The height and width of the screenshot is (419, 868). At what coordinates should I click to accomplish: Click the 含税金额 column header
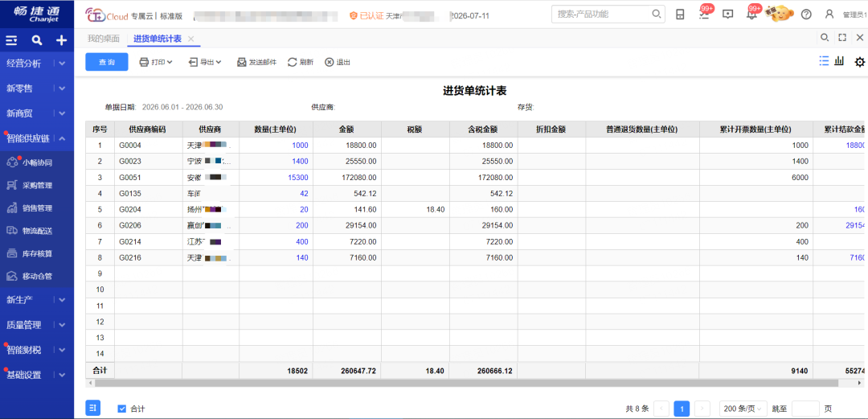click(x=483, y=129)
